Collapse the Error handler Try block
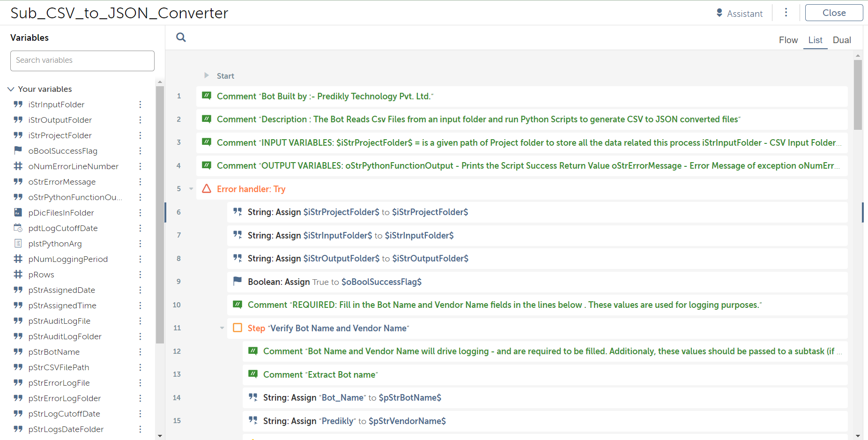Screen dimensions: 868x440 point(191,189)
